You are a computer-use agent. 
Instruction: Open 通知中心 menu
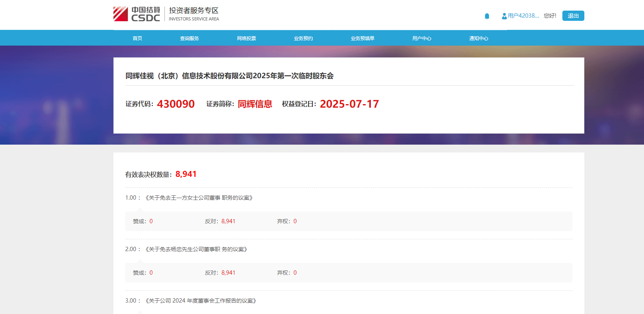coord(479,38)
